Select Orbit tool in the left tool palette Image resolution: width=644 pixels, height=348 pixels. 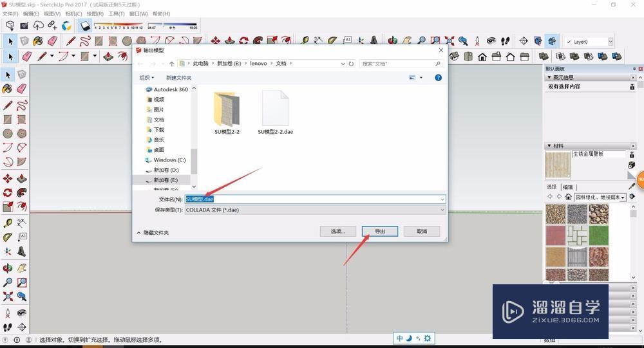click(7, 268)
